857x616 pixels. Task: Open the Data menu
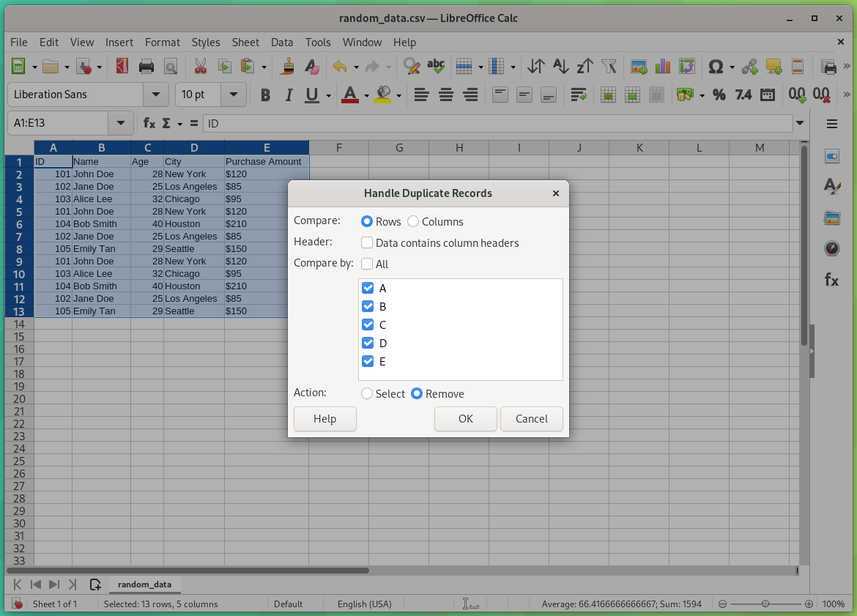click(x=282, y=42)
